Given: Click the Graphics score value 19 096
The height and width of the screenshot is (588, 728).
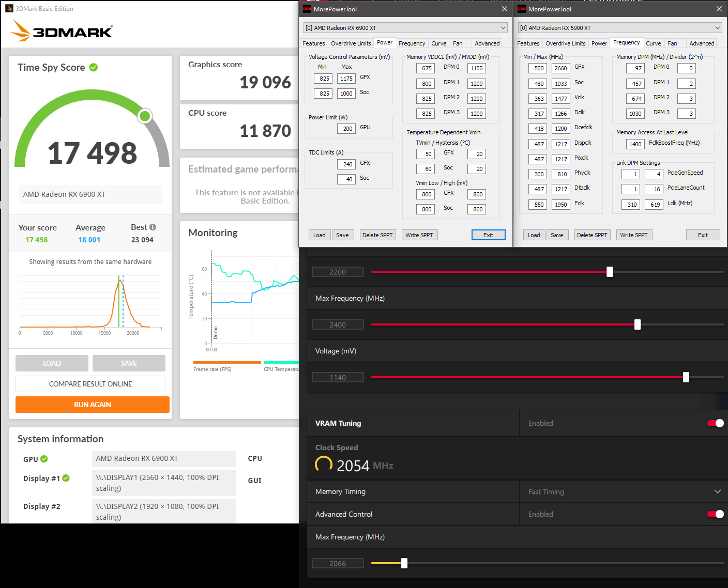Looking at the screenshot, I should 265,83.
